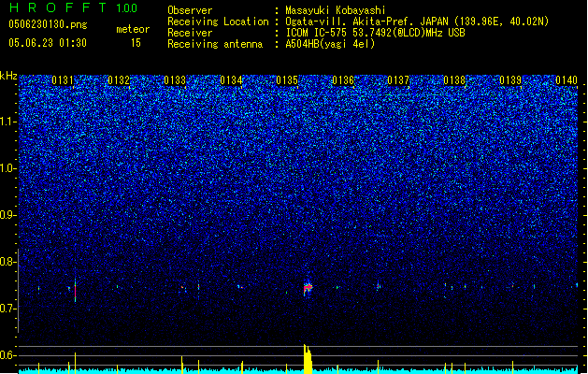This screenshot has width=588, height=374.
Task: Click the 0.8 kHz axis tick label
Action: click(x=7, y=262)
